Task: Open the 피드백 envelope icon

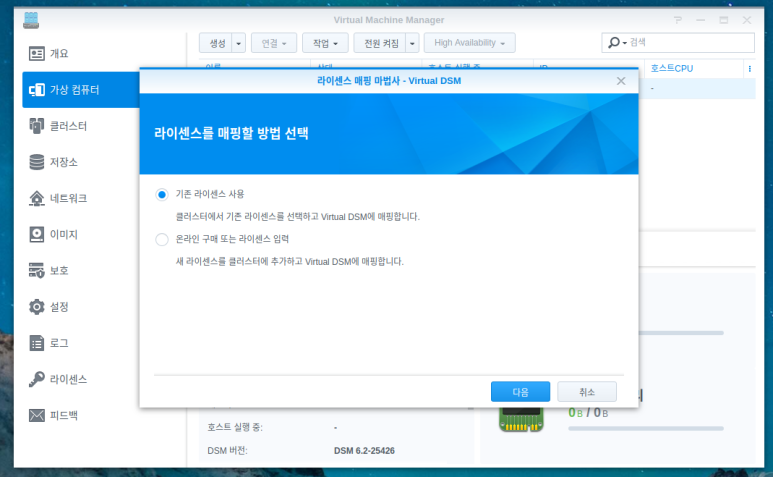Action: pyautogui.click(x=36, y=415)
